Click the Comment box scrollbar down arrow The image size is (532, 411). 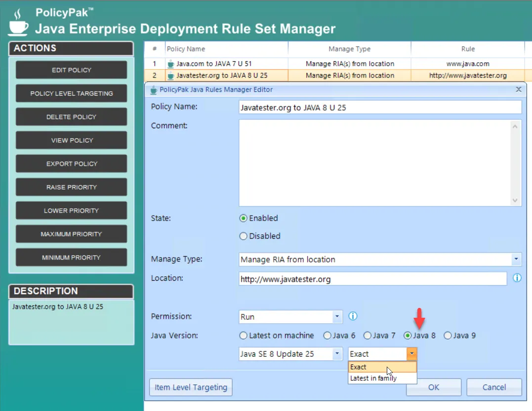pyautogui.click(x=515, y=200)
